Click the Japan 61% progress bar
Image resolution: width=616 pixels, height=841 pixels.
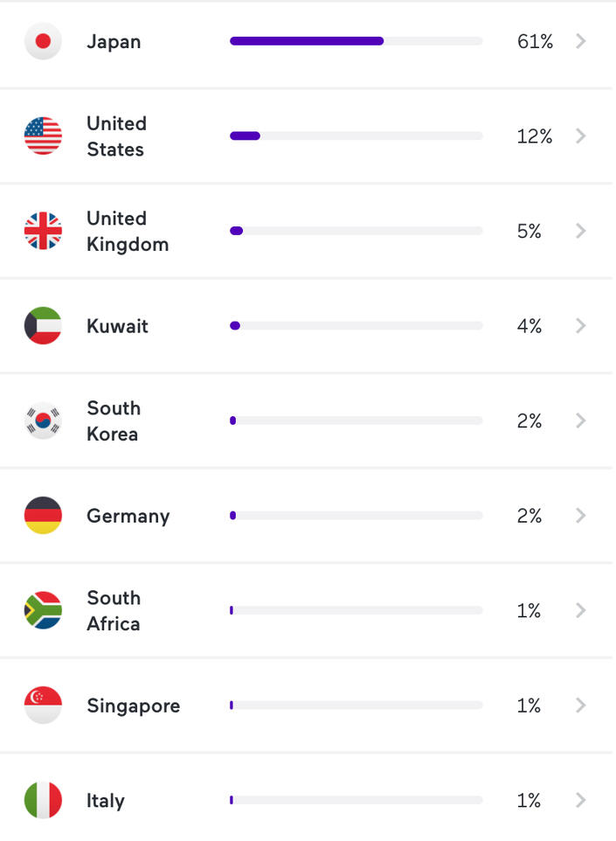click(x=356, y=41)
